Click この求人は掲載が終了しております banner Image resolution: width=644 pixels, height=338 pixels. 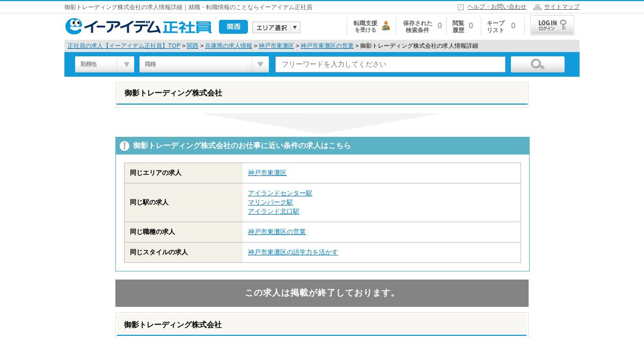(x=322, y=293)
